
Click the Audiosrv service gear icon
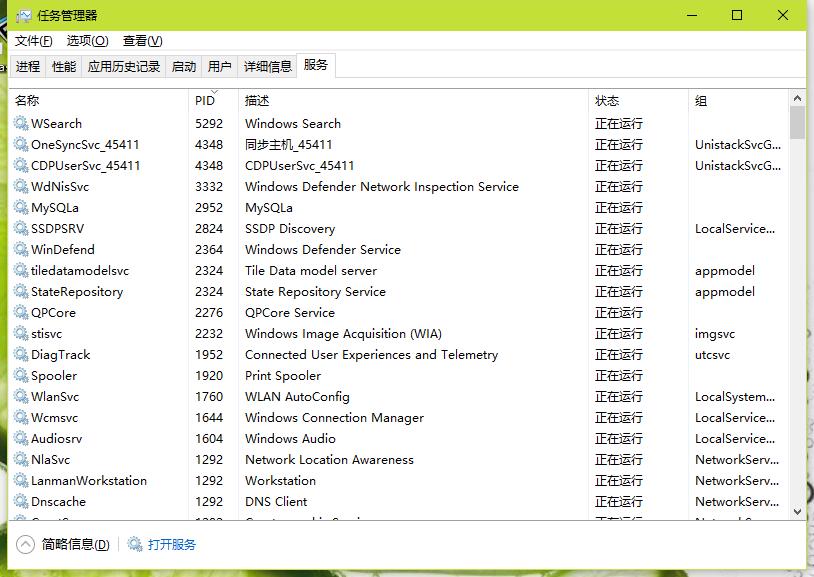click(x=21, y=438)
